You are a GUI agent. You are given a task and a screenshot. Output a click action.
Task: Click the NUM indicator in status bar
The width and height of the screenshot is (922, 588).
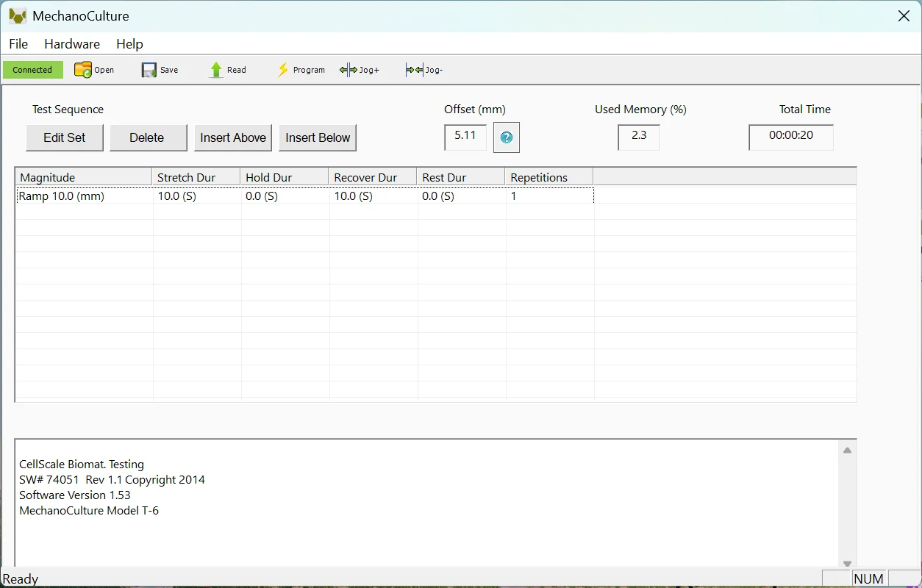point(868,579)
